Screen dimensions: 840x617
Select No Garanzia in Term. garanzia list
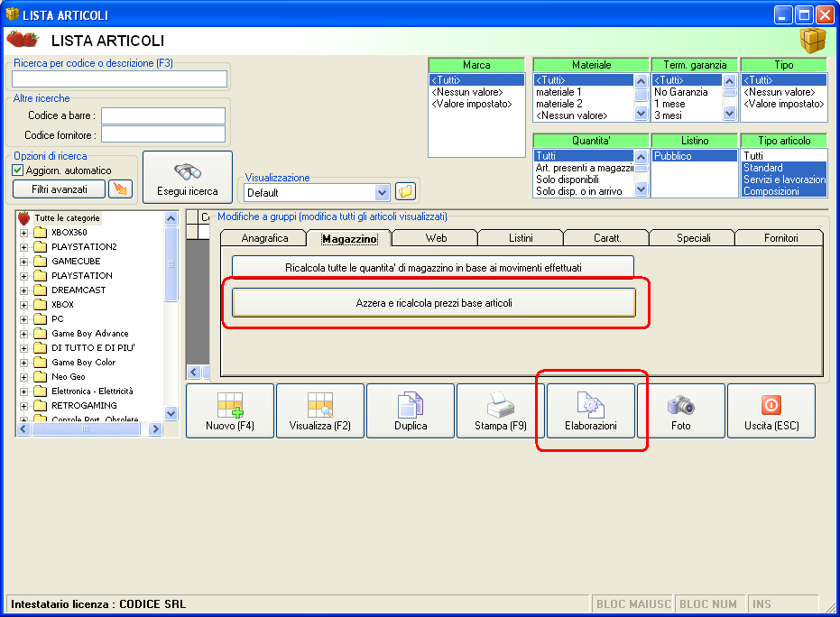click(x=688, y=92)
